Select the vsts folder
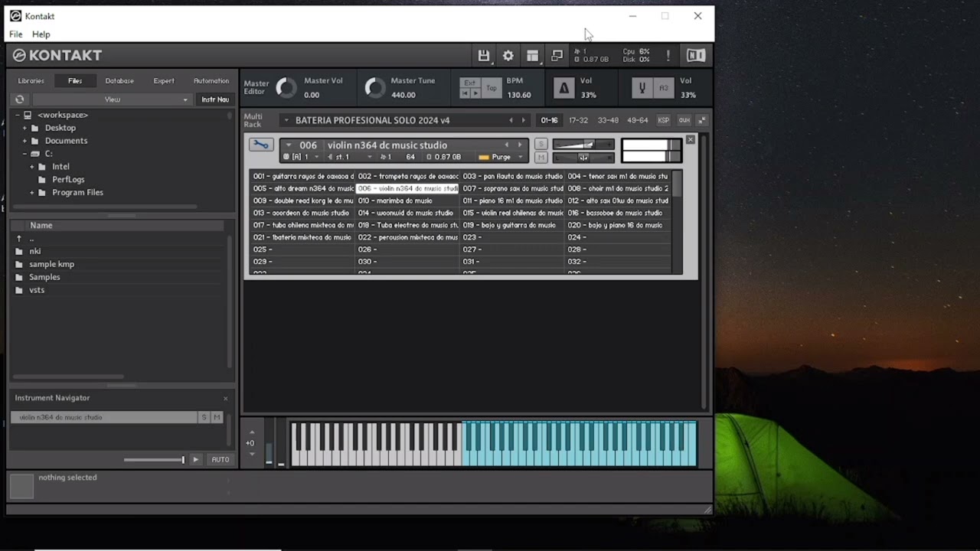This screenshot has height=551, width=980. [37, 290]
